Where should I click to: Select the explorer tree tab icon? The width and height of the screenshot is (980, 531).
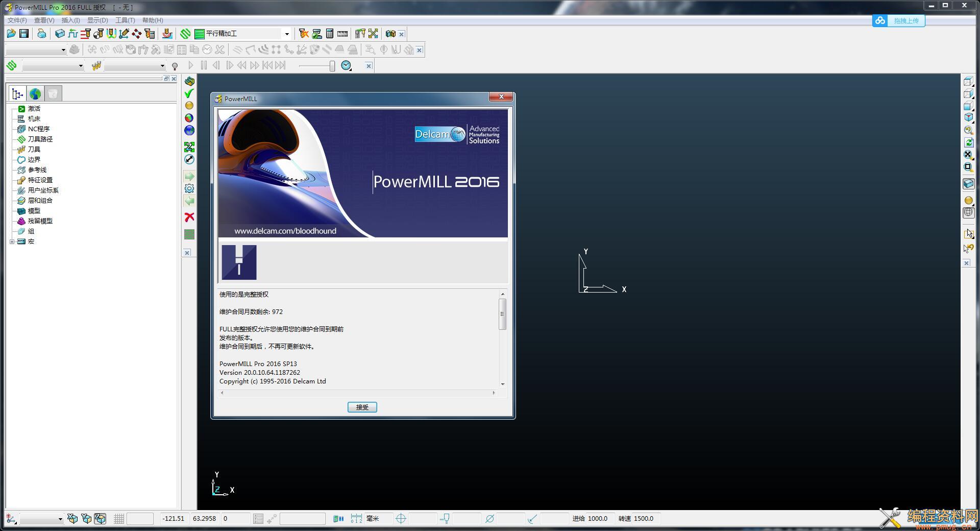(17, 94)
